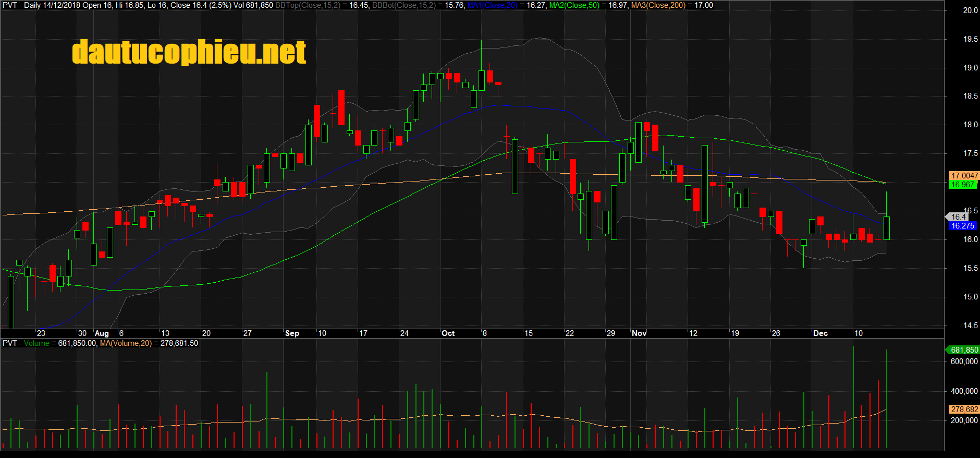Screen dimensions: 980x458
Task: Click the Oct label on date axis
Action: pos(448,333)
